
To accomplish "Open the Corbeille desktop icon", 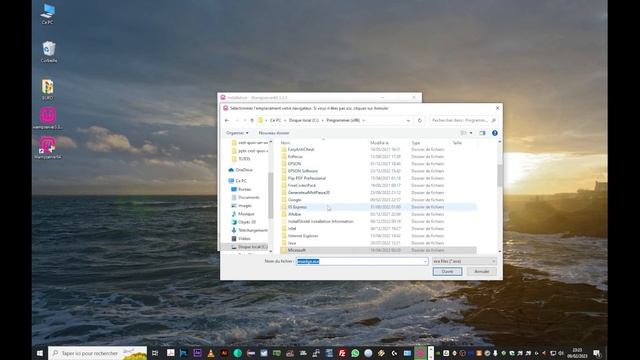I will pos(49,52).
